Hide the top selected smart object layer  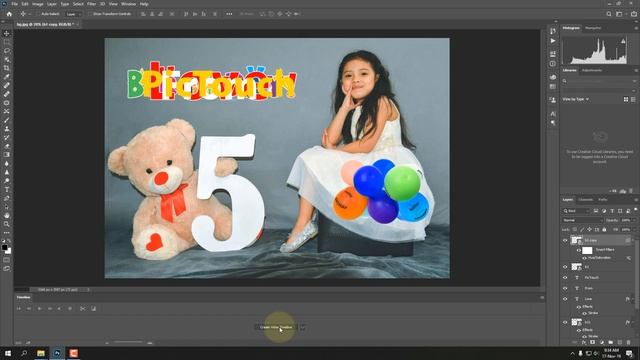565,240
